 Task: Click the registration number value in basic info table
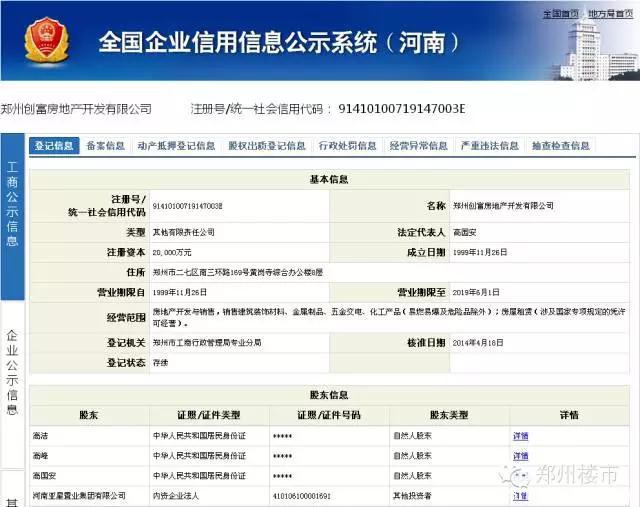[x=187, y=206]
